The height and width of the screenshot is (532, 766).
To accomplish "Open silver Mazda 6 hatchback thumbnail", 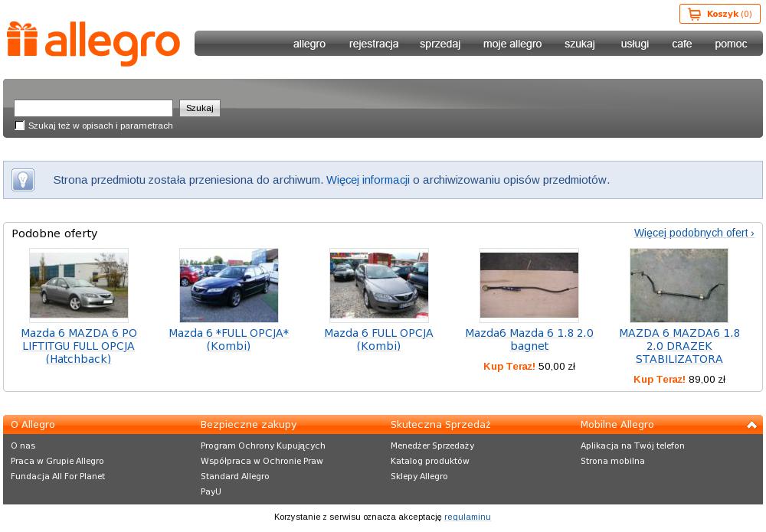I will (79, 286).
